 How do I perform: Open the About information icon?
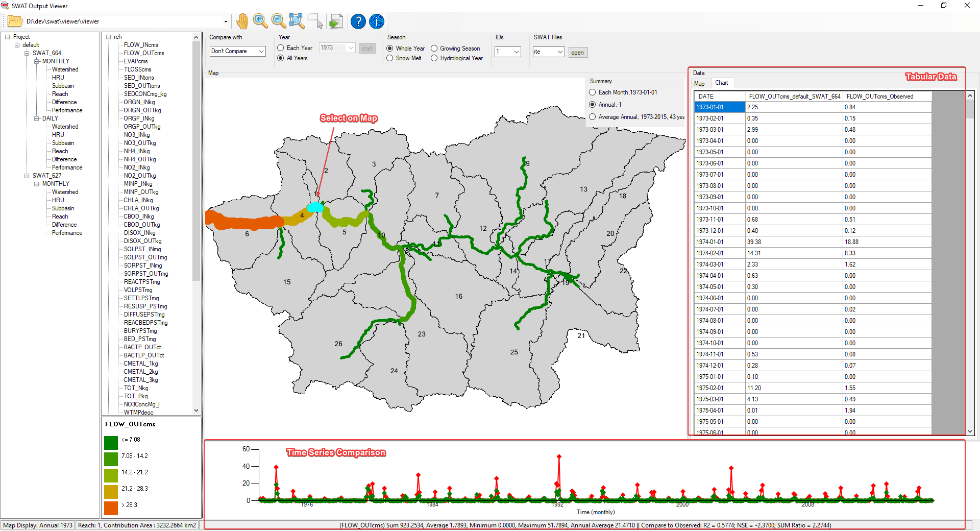click(377, 21)
